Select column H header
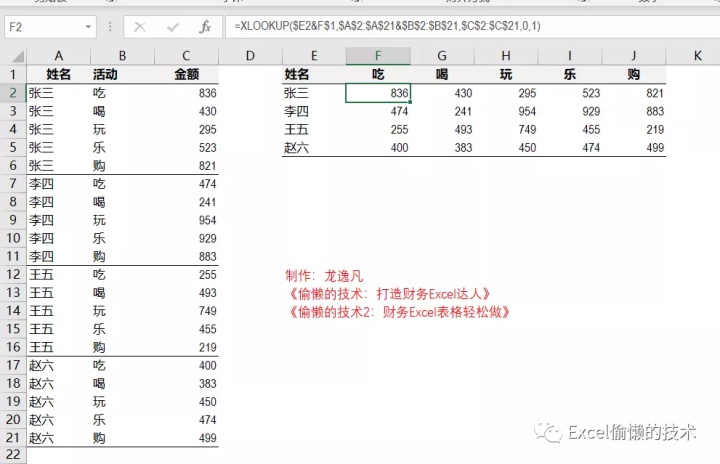The height and width of the screenshot is (464, 720). (506, 56)
